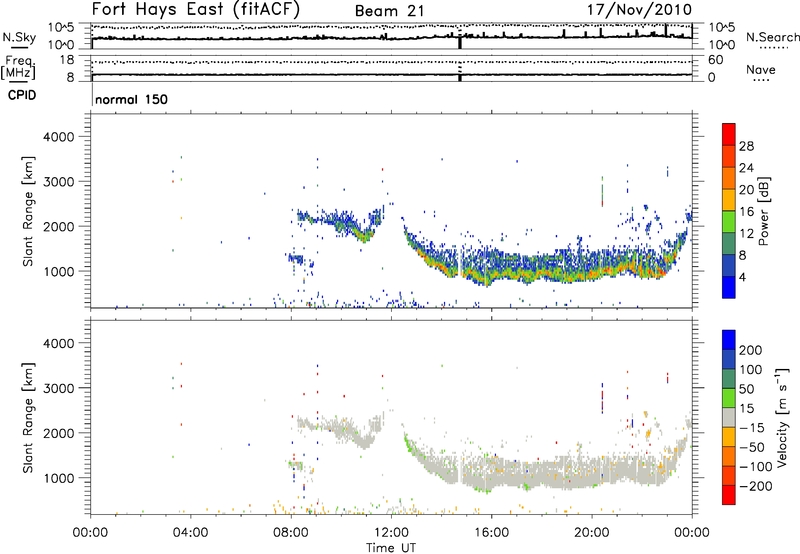This screenshot has height=554, width=800.
Task: Click the 'Nave' legend label
Action: (761, 69)
